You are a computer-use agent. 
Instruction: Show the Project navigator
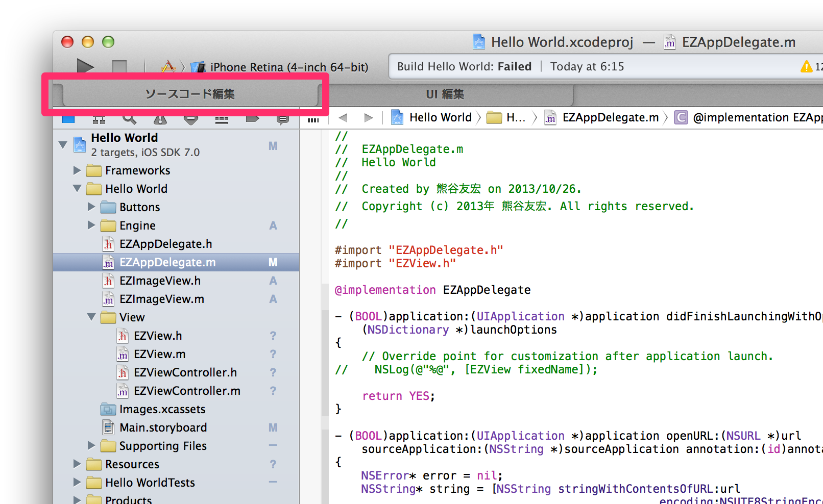[x=68, y=119]
